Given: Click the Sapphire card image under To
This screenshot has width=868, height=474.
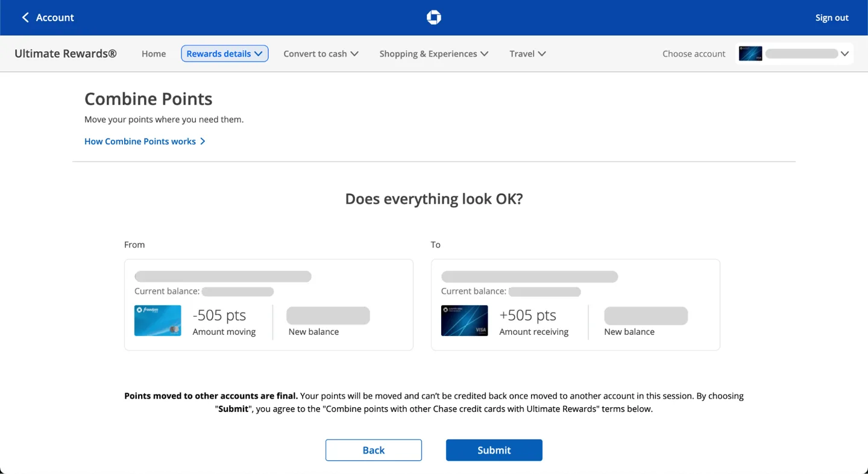Looking at the screenshot, I should pos(464,320).
